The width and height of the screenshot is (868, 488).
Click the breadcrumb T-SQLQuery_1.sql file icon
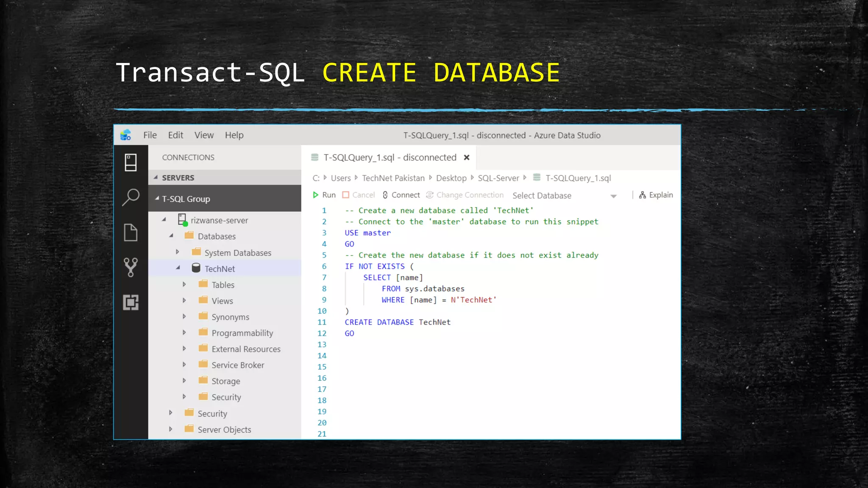coord(537,177)
